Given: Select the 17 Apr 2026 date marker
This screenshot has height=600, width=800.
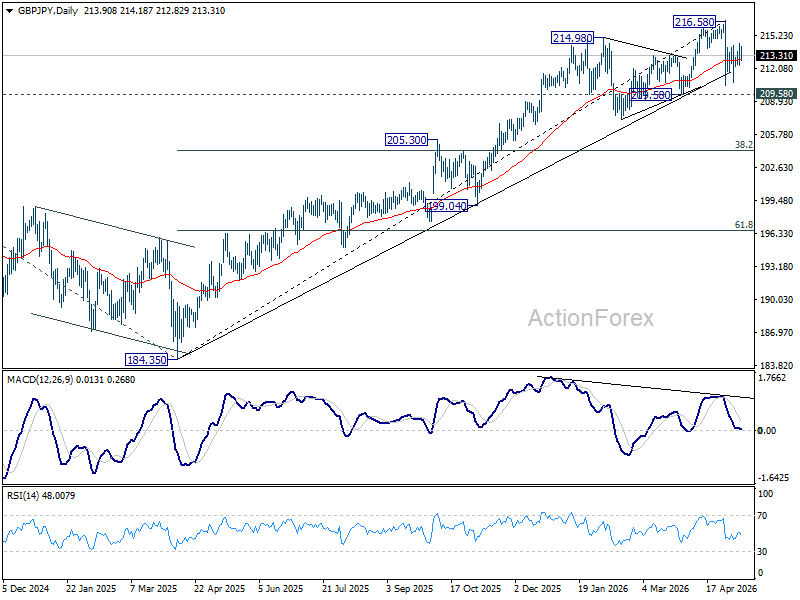Looking at the screenshot, I should point(731,588).
